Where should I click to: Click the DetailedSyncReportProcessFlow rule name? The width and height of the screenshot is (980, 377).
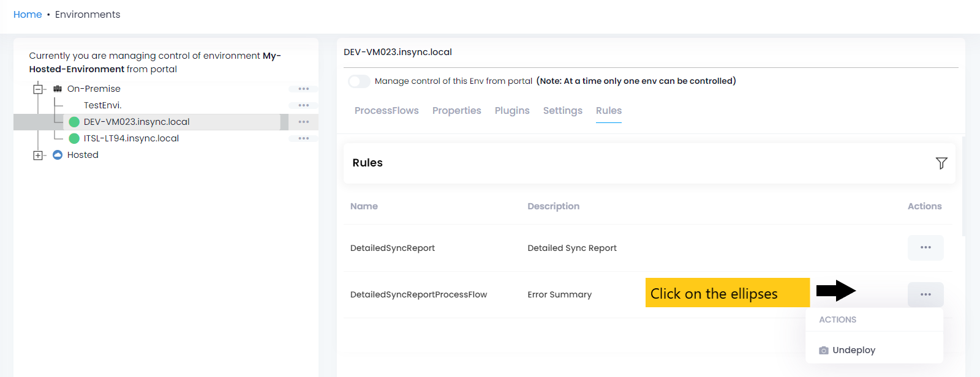tap(418, 294)
